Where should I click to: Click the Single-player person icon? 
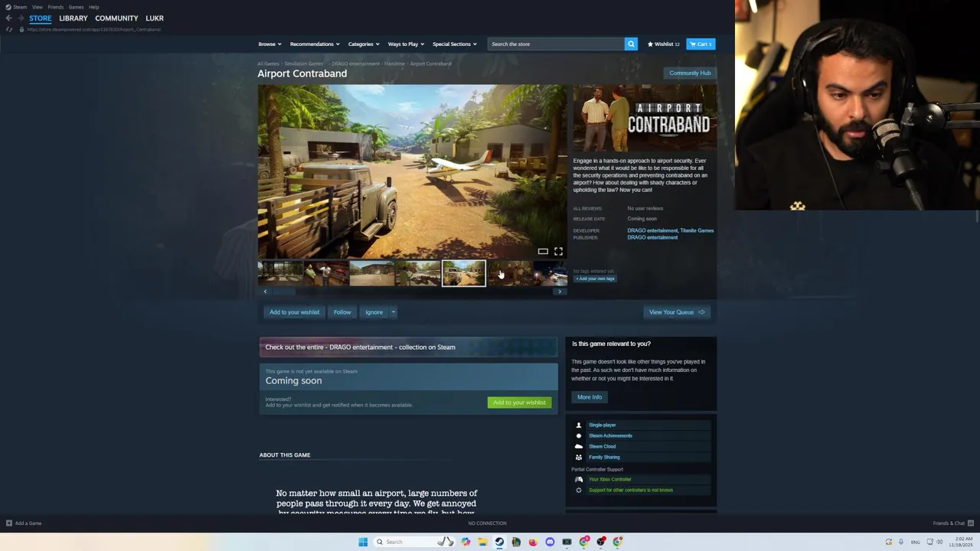coord(579,425)
